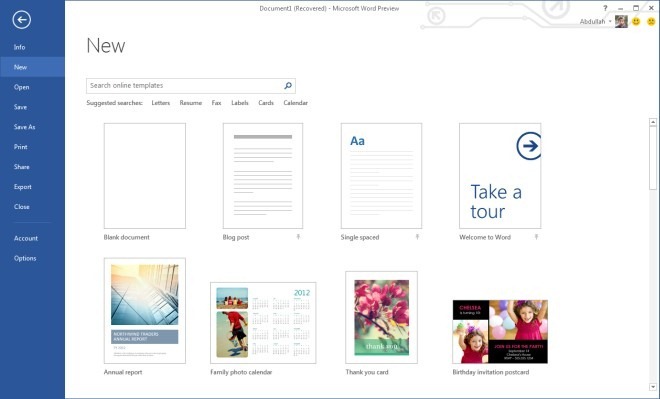Send a frown feedback icon
660x399 pixels.
[x=651, y=21]
